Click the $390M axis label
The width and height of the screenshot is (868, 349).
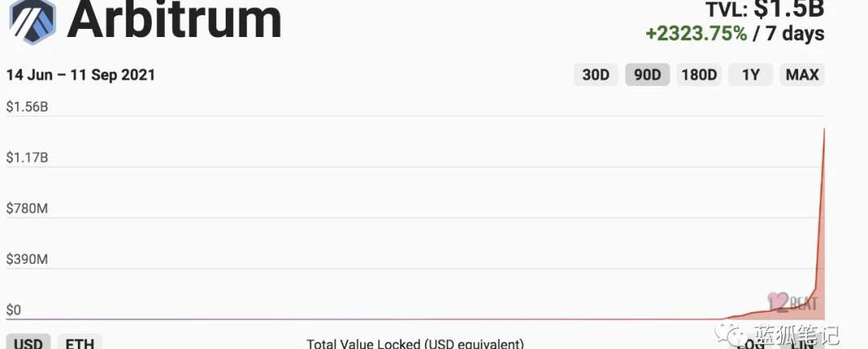(x=27, y=260)
